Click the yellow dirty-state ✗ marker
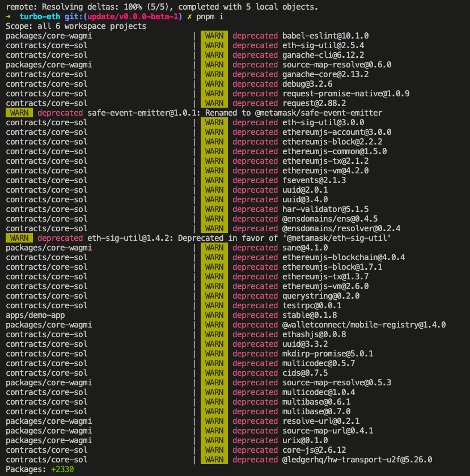The width and height of the screenshot is (470, 476). (189, 16)
